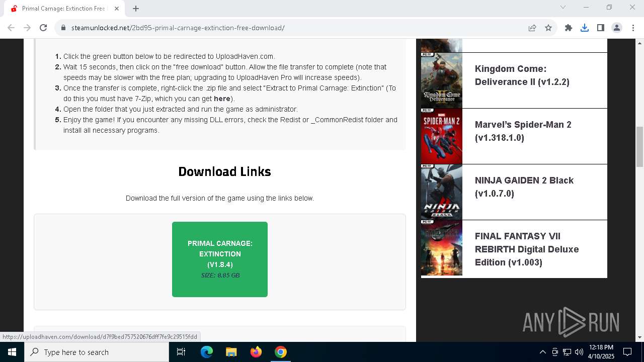The image size is (644, 362).
Task: Show hidden system tray icons
Action: coord(543,352)
